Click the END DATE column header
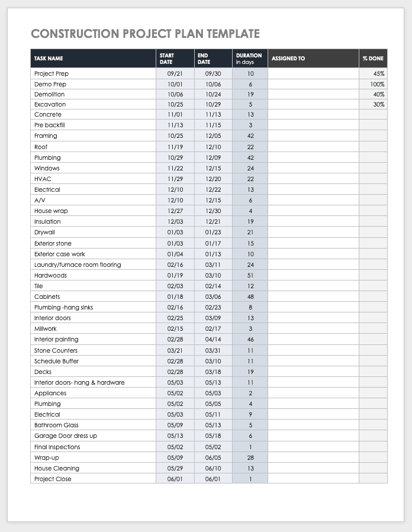Viewport: 412px width, 532px height. pos(204,59)
